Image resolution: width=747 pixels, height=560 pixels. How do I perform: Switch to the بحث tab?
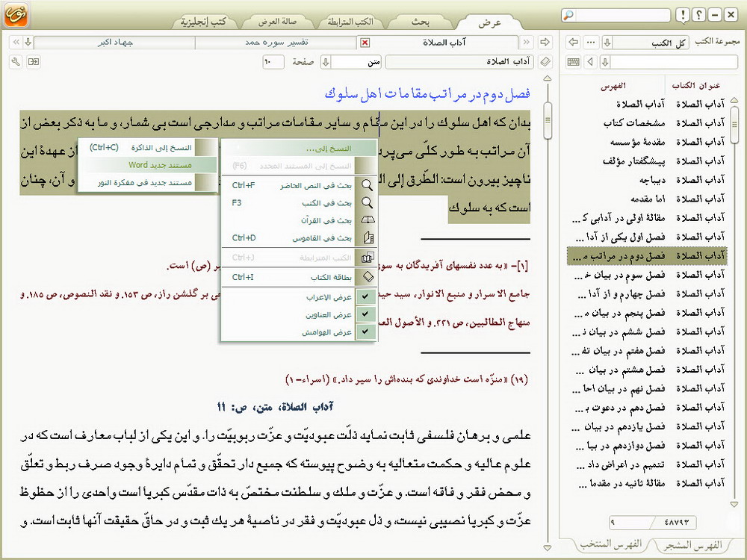point(420,22)
